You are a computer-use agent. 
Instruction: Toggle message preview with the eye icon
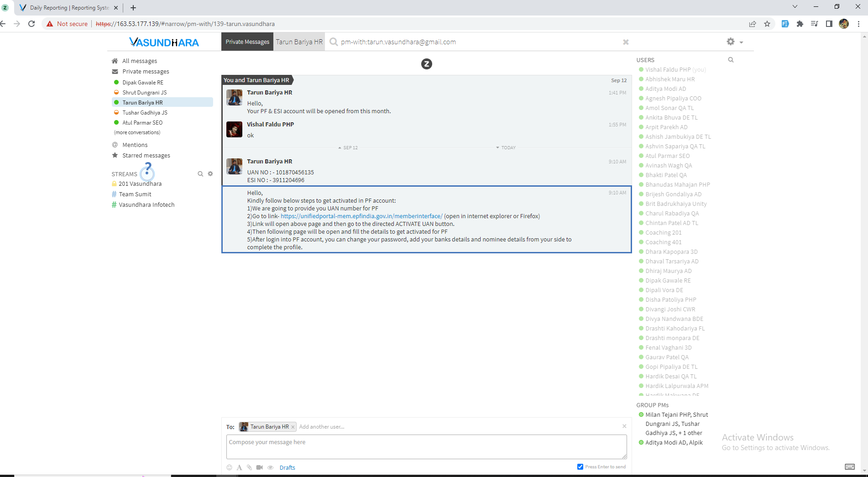270,467
